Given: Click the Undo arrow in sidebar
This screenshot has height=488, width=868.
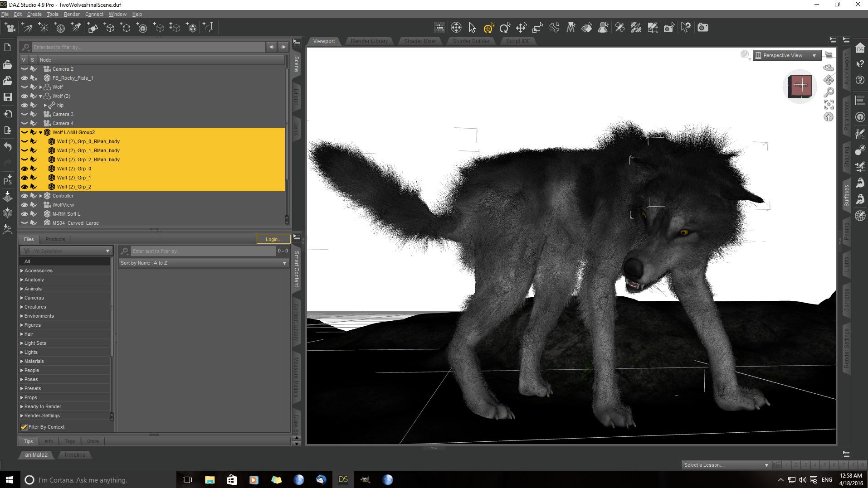Looking at the screenshot, I should pos(8,147).
